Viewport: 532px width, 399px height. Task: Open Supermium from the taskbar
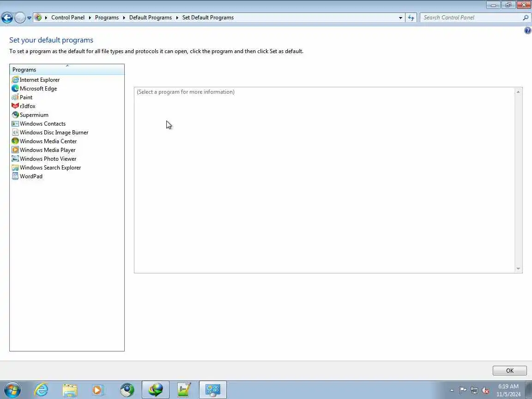pyautogui.click(x=127, y=390)
